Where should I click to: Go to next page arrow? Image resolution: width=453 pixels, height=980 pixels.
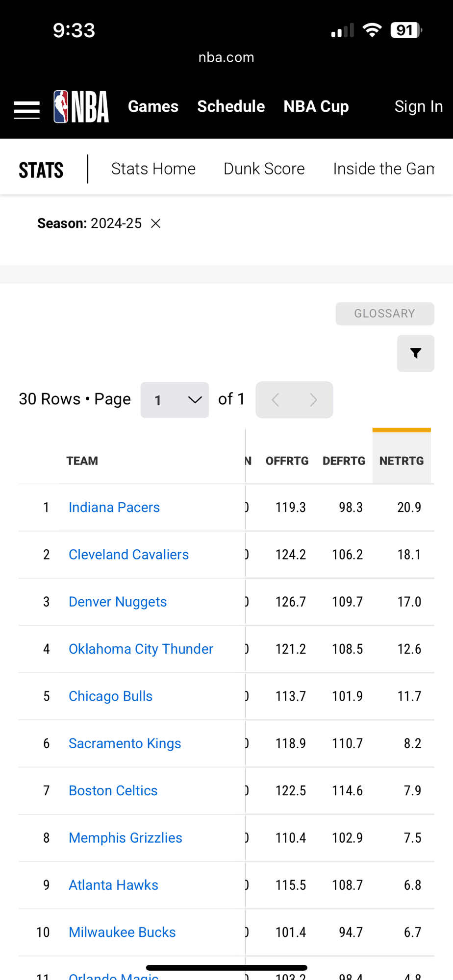tap(314, 400)
